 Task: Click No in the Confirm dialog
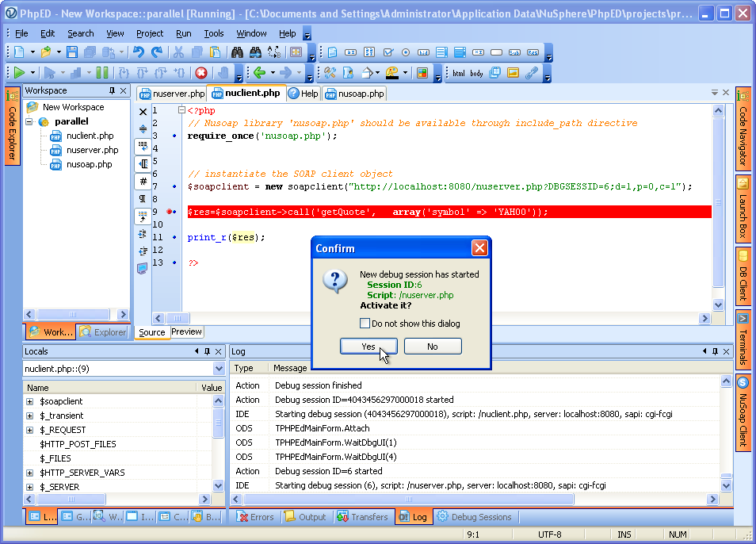432,347
